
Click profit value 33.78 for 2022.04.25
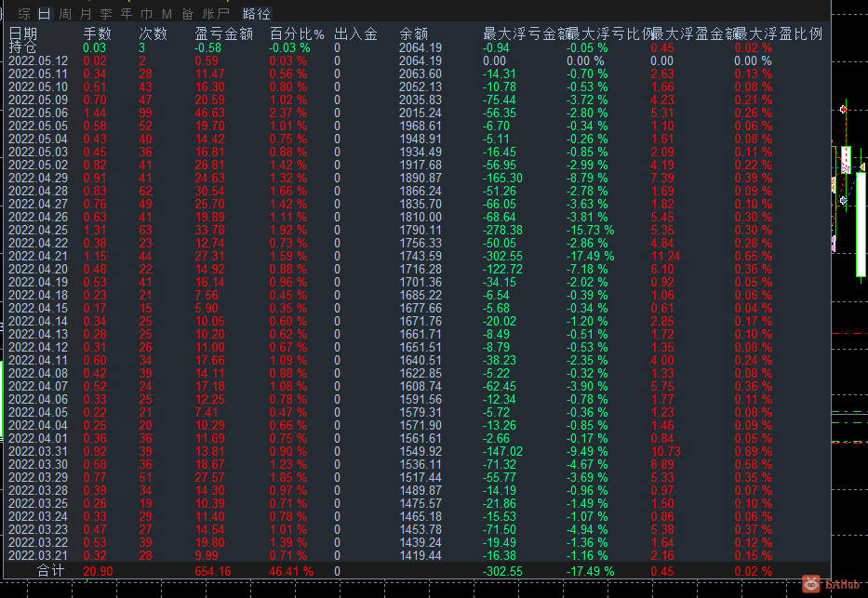[210, 230]
